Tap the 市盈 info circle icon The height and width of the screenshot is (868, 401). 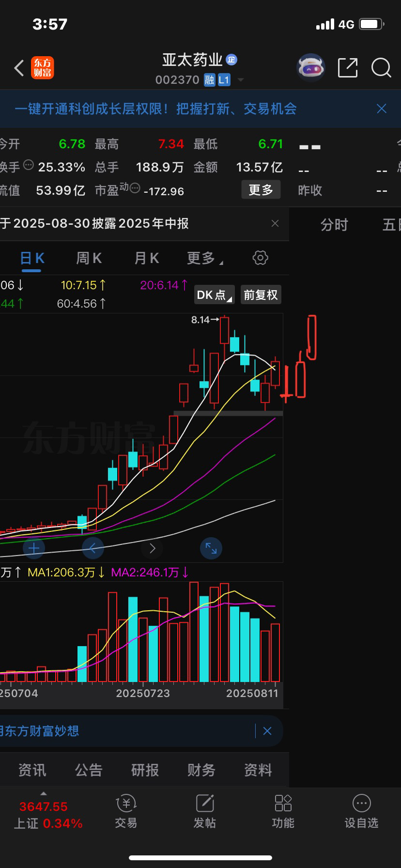[x=135, y=187]
